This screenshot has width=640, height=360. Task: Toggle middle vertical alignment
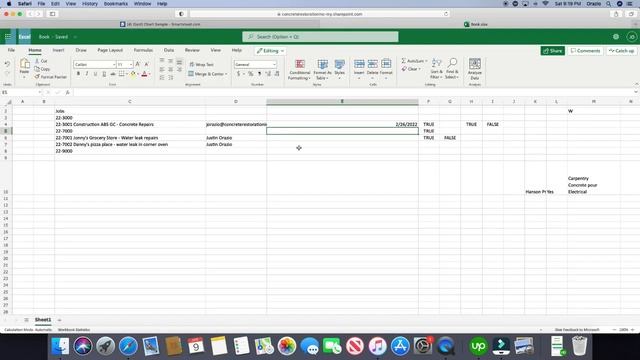point(171,61)
